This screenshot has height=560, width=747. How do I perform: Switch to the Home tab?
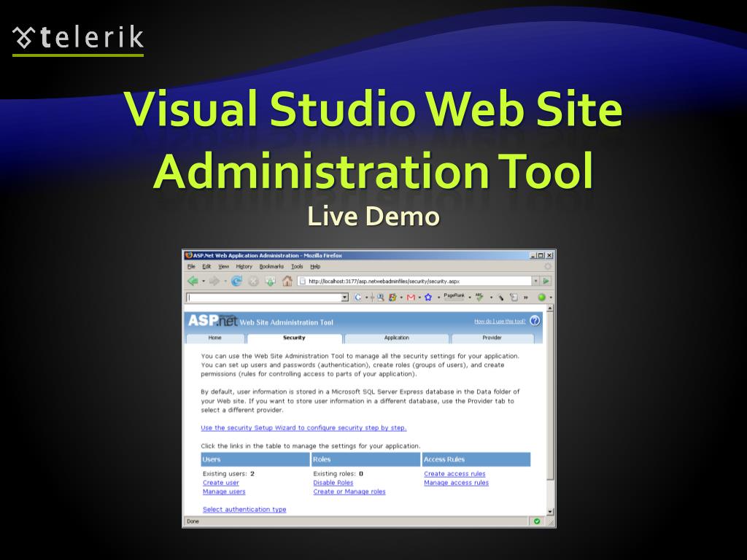pos(215,338)
